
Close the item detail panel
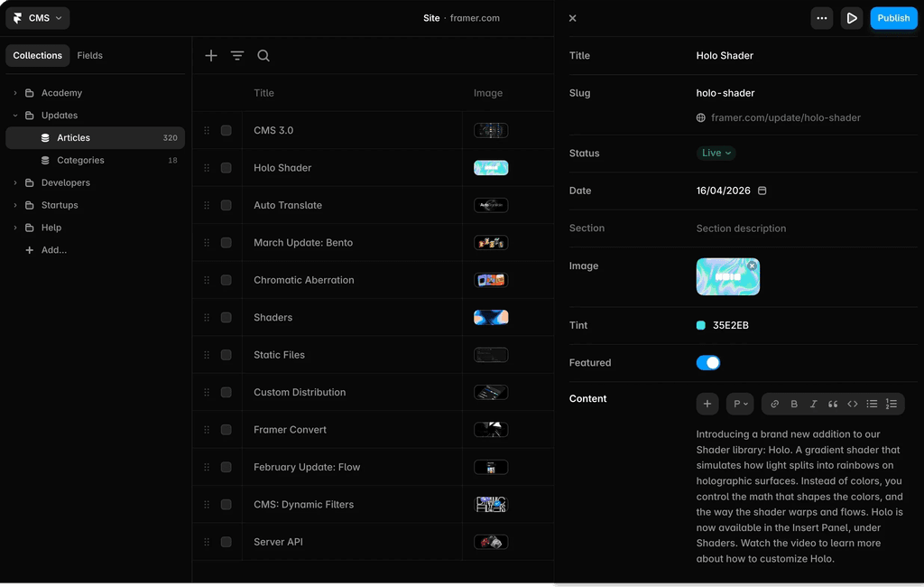point(572,18)
